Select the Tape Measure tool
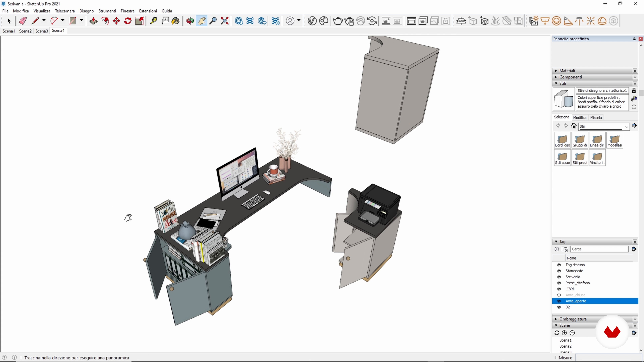The height and width of the screenshot is (362, 644). pyautogui.click(x=153, y=21)
